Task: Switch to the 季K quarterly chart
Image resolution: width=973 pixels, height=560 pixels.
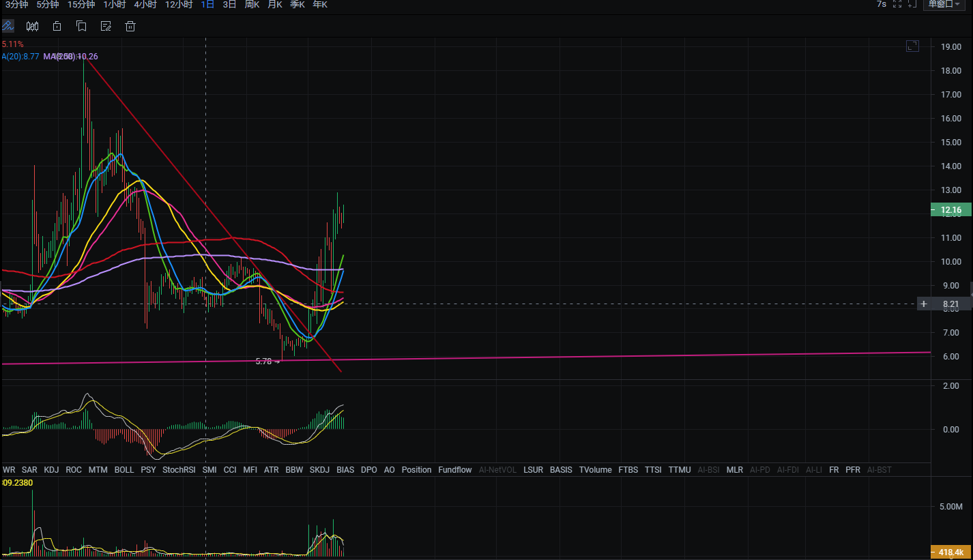Action: tap(297, 4)
